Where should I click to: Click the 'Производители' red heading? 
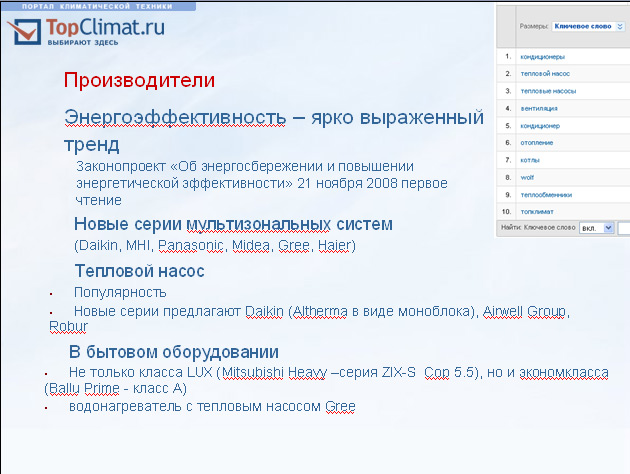point(139,81)
